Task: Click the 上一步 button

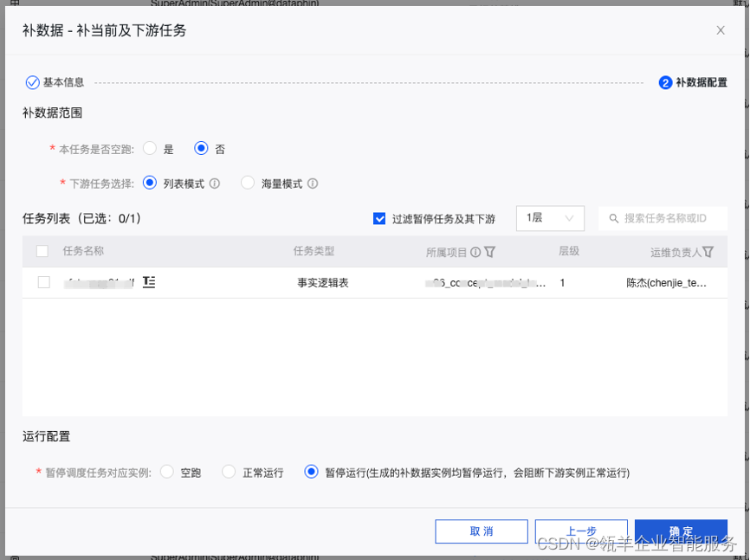Action: (x=581, y=531)
